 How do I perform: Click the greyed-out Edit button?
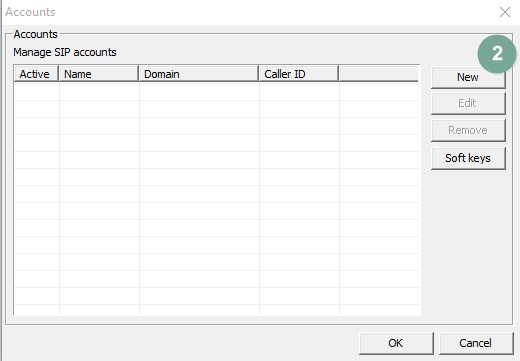coord(468,103)
